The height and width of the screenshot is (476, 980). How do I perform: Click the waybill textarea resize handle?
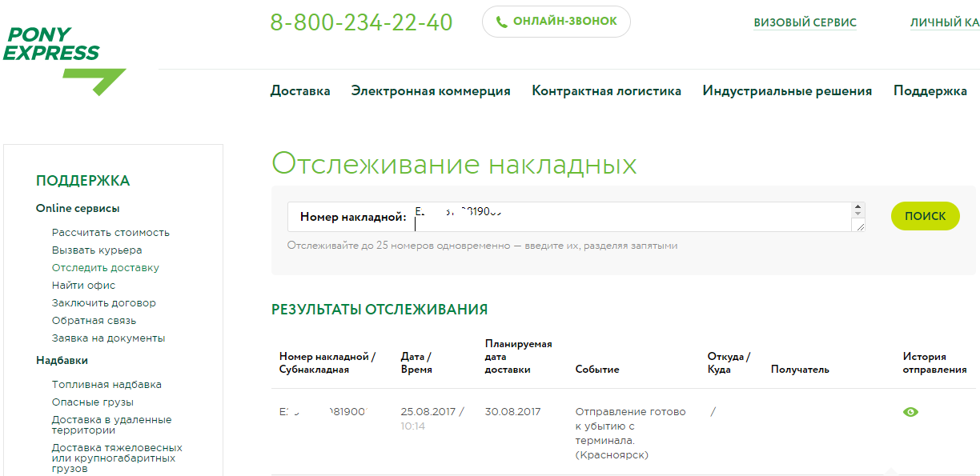pyautogui.click(x=860, y=226)
